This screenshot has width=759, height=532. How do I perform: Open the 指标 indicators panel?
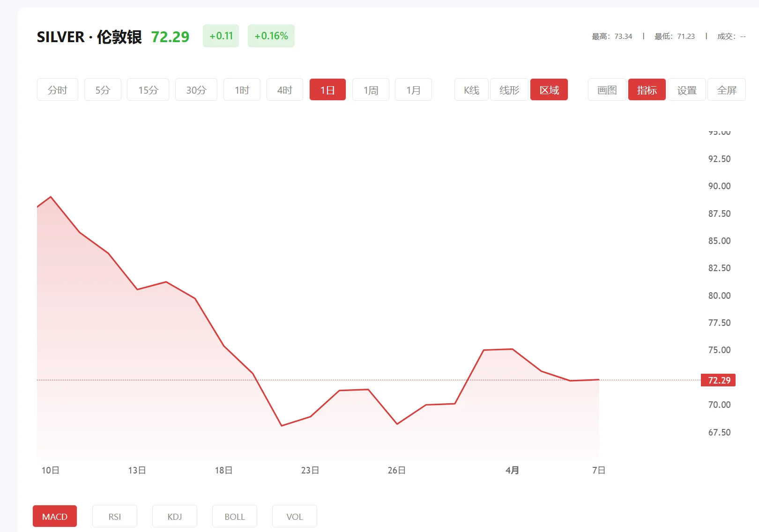647,89
